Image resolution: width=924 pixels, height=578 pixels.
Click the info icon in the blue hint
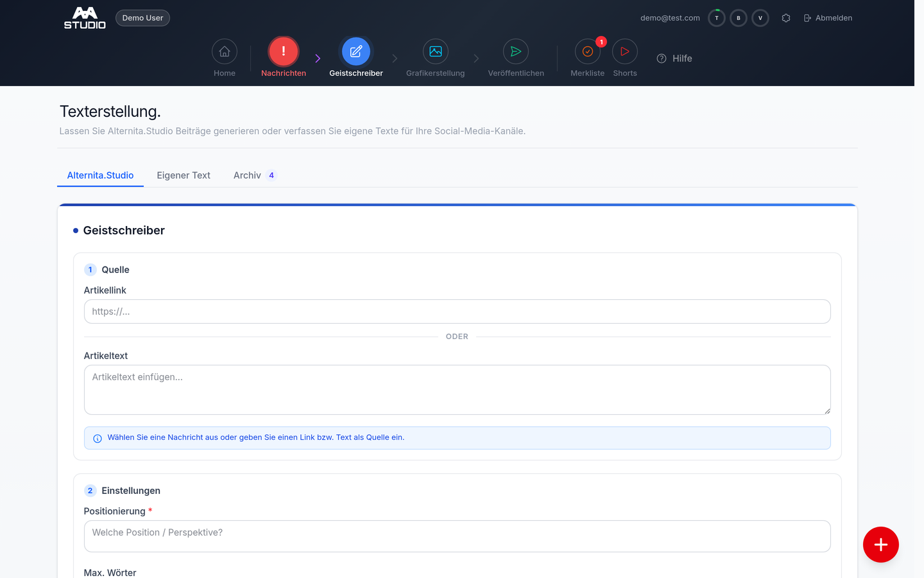[98, 439]
